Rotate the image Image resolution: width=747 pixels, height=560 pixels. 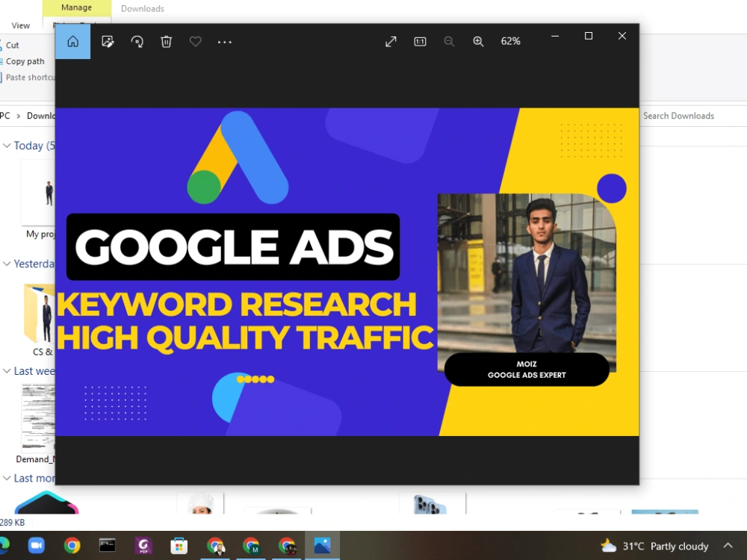137,41
